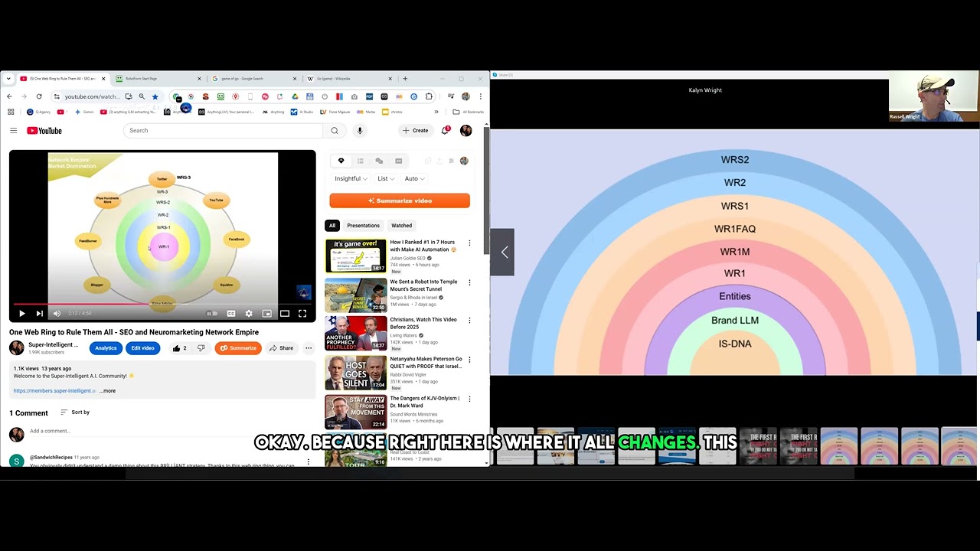Bookmark this page with star
Screen dimensions: 980x551
(155, 96)
